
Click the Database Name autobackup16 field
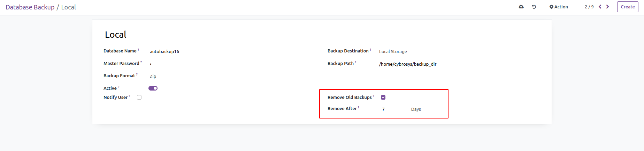coord(164,51)
